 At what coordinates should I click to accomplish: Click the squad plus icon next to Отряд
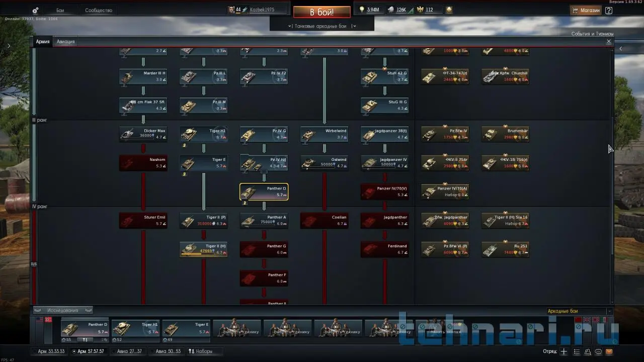pyautogui.click(x=564, y=351)
